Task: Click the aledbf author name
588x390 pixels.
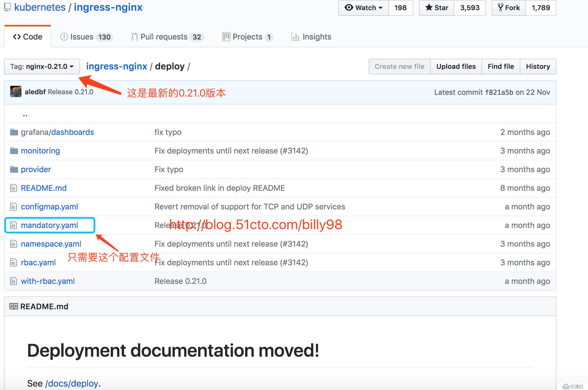Action: [x=35, y=92]
